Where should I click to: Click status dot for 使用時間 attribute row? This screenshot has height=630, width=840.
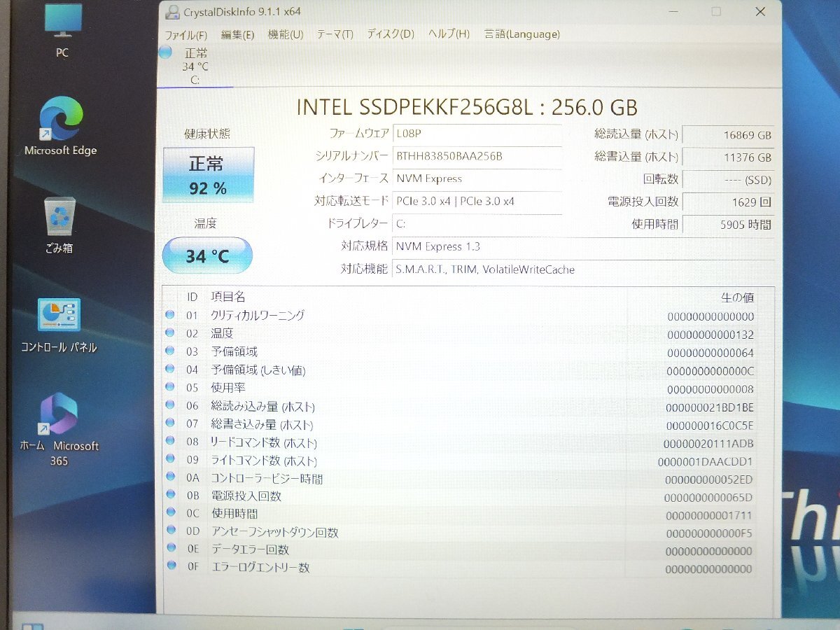click(x=169, y=513)
